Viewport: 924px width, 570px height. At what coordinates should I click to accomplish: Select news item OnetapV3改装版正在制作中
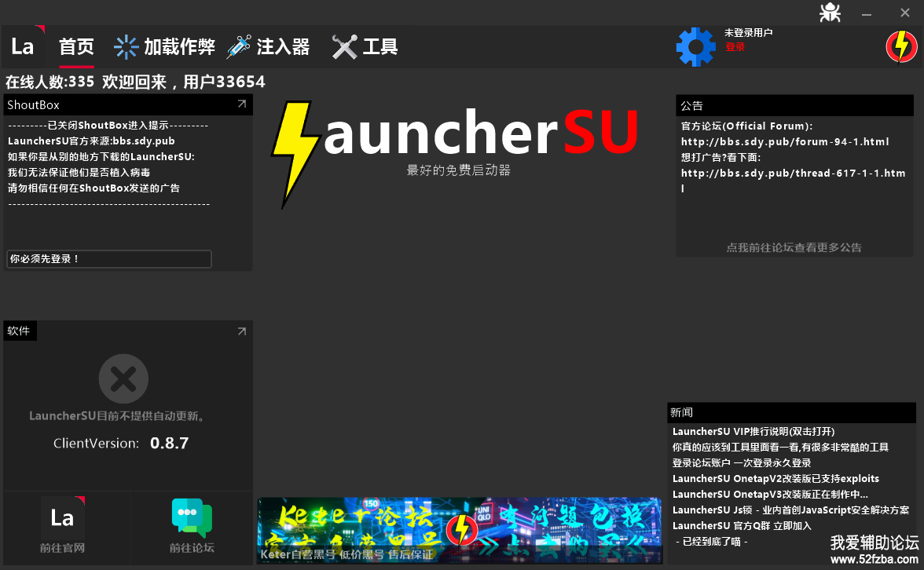click(770, 495)
